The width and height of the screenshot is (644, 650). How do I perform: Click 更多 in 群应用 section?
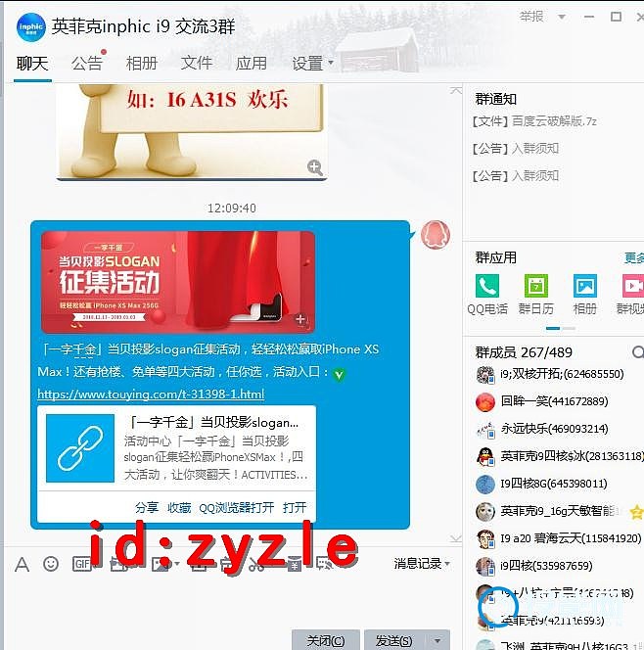point(634,257)
